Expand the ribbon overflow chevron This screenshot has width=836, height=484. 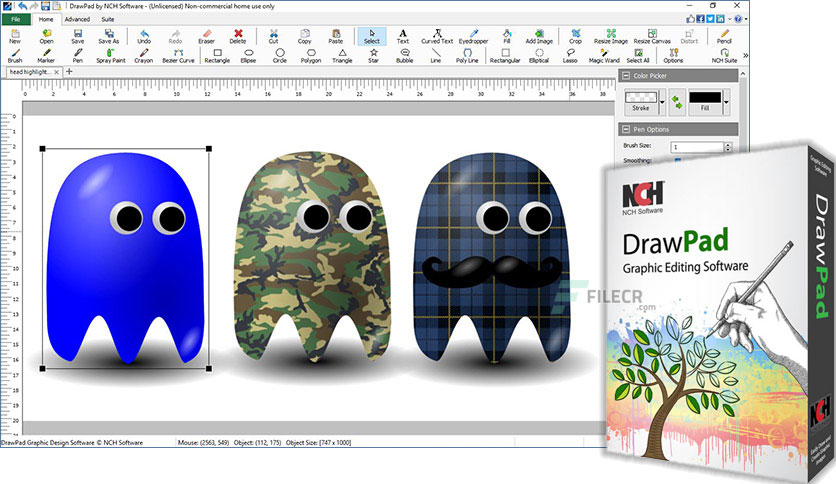click(x=745, y=55)
